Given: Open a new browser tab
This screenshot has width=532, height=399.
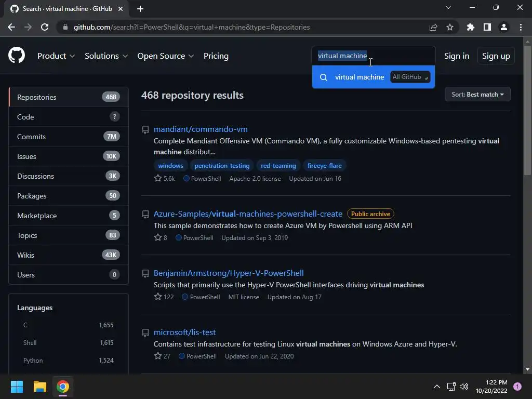Looking at the screenshot, I should pos(140,9).
